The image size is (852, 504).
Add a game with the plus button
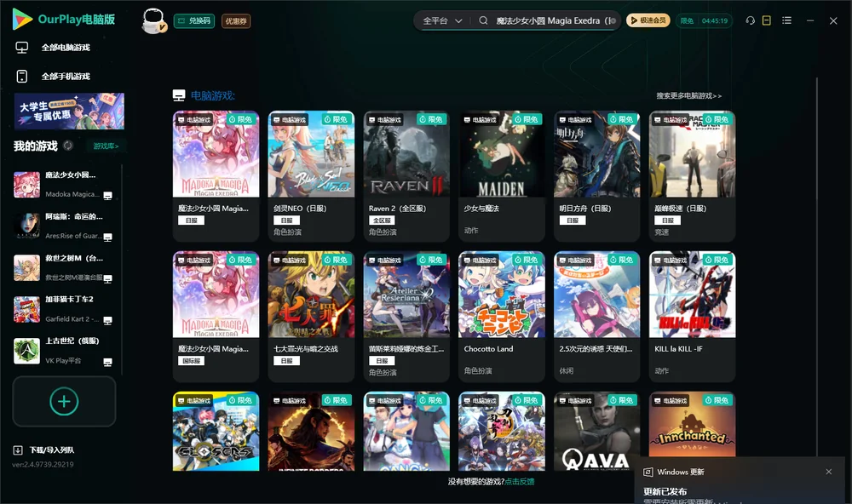[64, 401]
